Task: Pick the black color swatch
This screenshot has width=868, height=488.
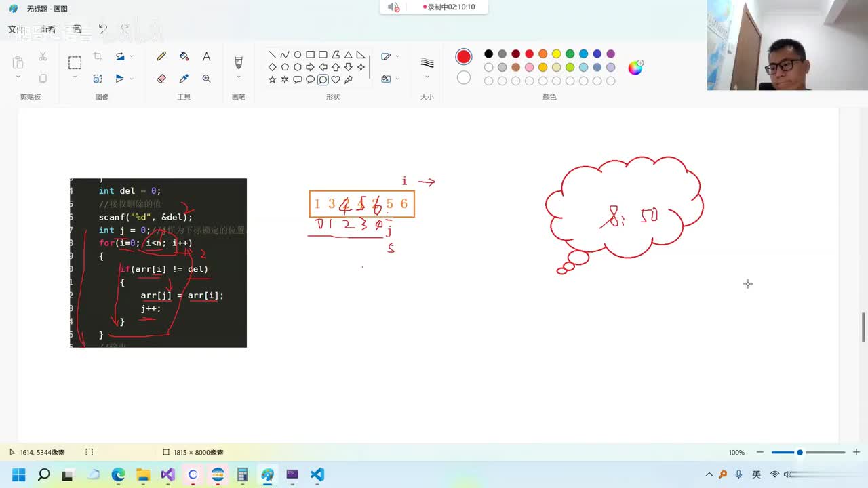Action: [x=488, y=54]
